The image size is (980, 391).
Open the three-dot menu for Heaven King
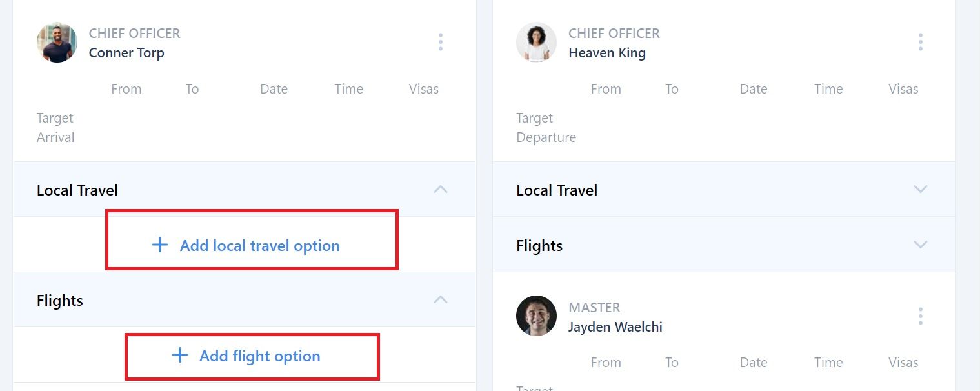click(x=920, y=43)
